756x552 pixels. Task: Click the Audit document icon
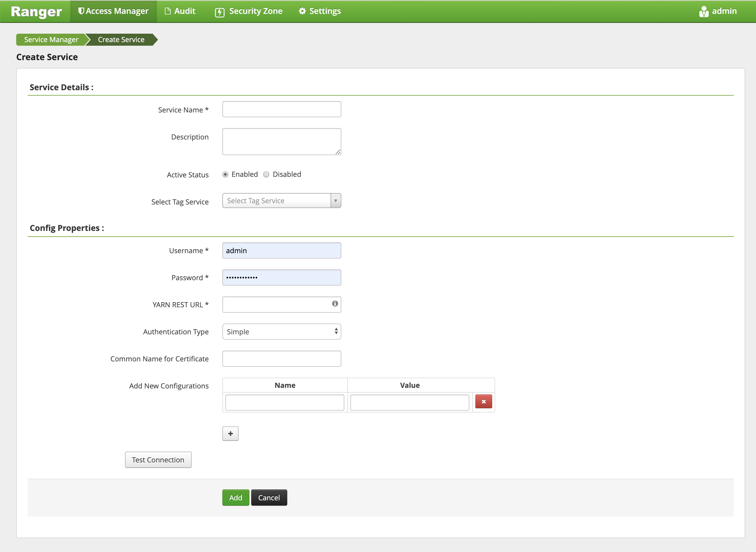(167, 11)
